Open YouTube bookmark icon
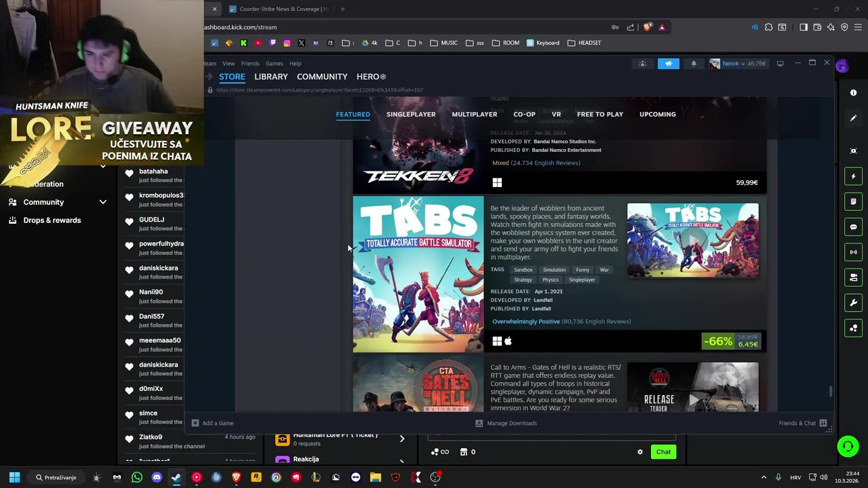The image size is (868, 488). (x=258, y=43)
